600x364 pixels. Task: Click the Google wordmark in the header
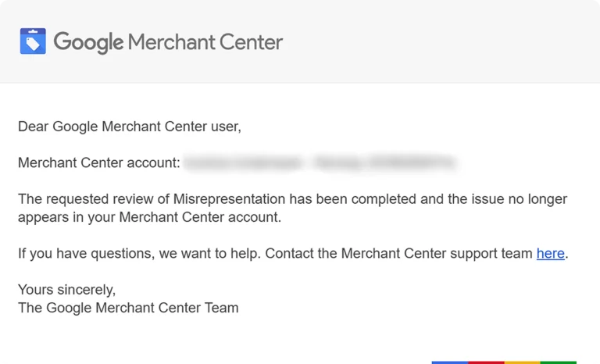point(88,41)
